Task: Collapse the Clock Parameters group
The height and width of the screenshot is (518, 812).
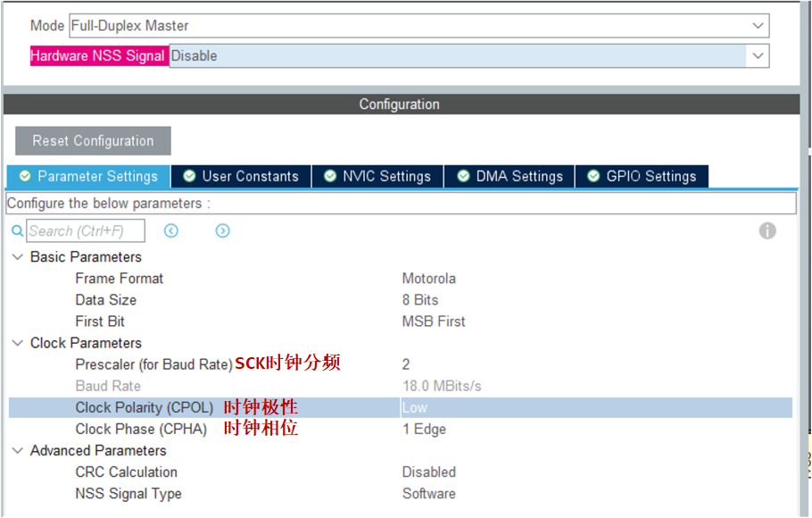Action: coord(18,343)
